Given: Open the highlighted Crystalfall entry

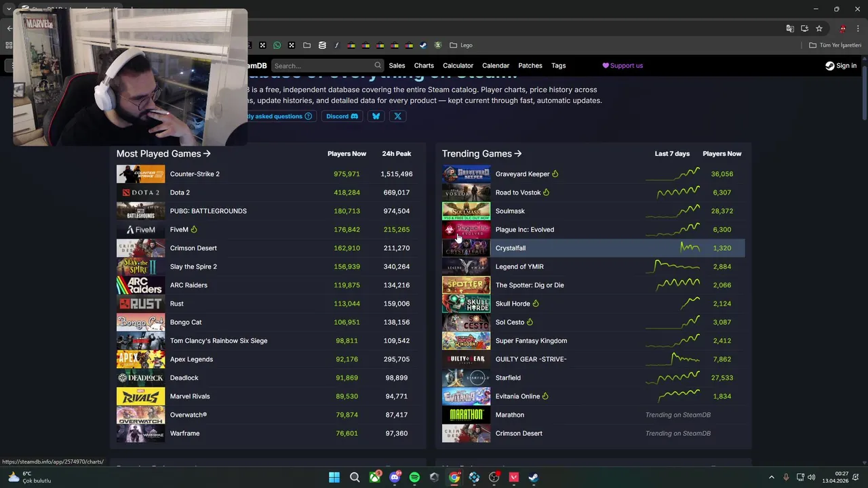Looking at the screenshot, I should coord(510,248).
